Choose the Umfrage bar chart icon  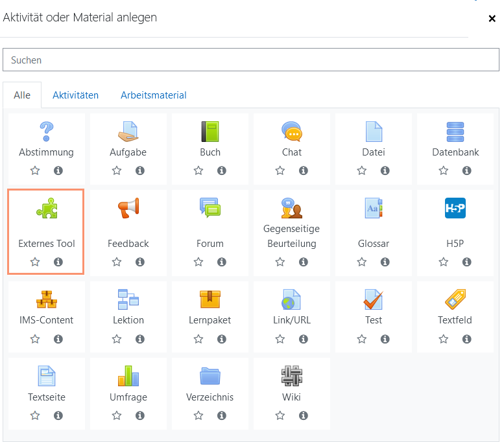pyautogui.click(x=128, y=376)
